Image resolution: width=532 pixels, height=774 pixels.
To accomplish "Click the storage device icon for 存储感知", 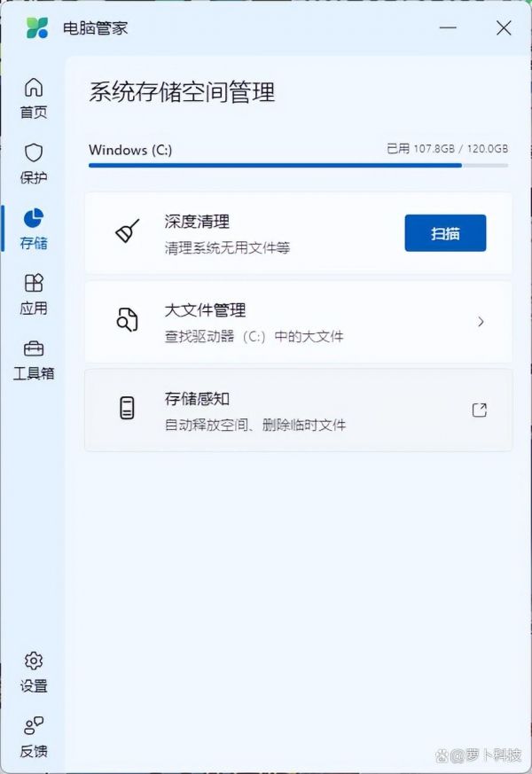I will (127, 408).
